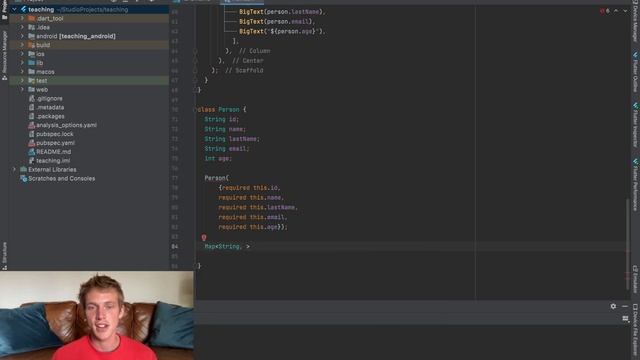Open the Device File Explorer side tab
This screenshot has height=360, width=640.
point(636,331)
